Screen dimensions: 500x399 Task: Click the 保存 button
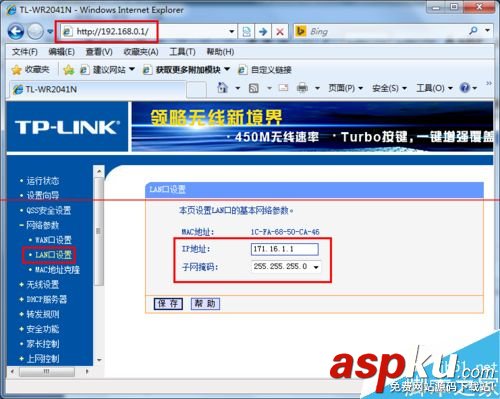(168, 304)
